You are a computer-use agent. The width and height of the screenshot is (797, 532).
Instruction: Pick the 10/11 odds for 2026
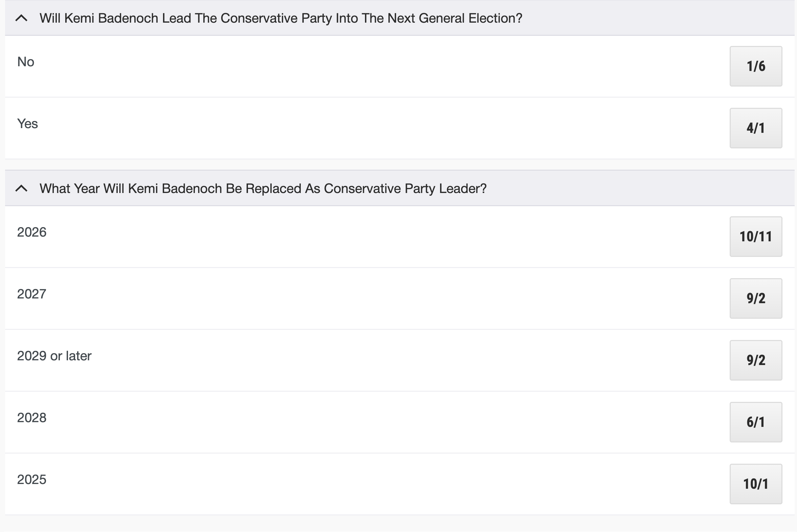pos(756,237)
